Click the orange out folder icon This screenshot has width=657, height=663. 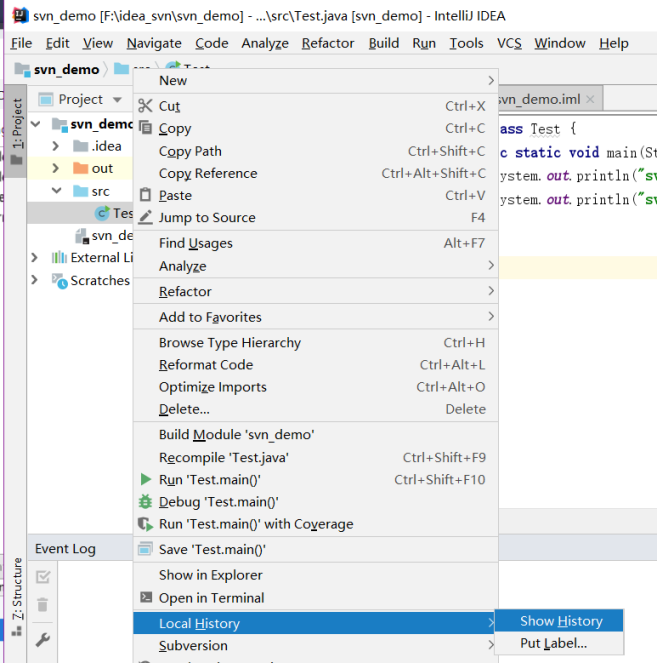pos(80,168)
